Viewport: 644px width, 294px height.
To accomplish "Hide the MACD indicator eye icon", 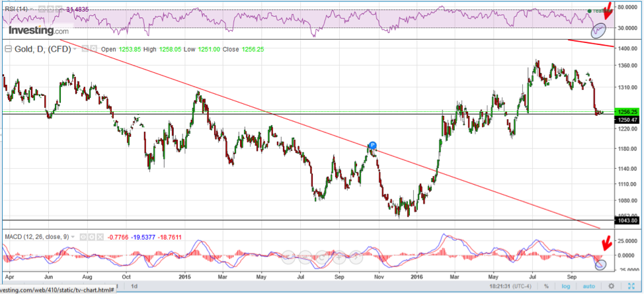I will (83, 236).
